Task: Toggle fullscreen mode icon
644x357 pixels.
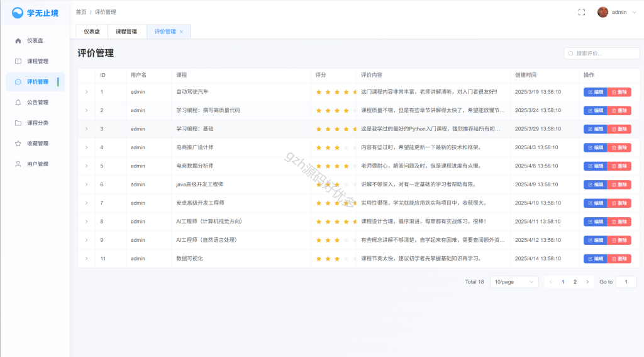Action: 582,13
